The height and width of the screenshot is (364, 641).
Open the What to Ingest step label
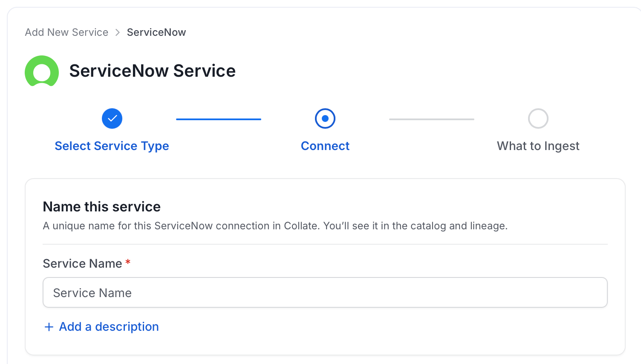coord(538,146)
